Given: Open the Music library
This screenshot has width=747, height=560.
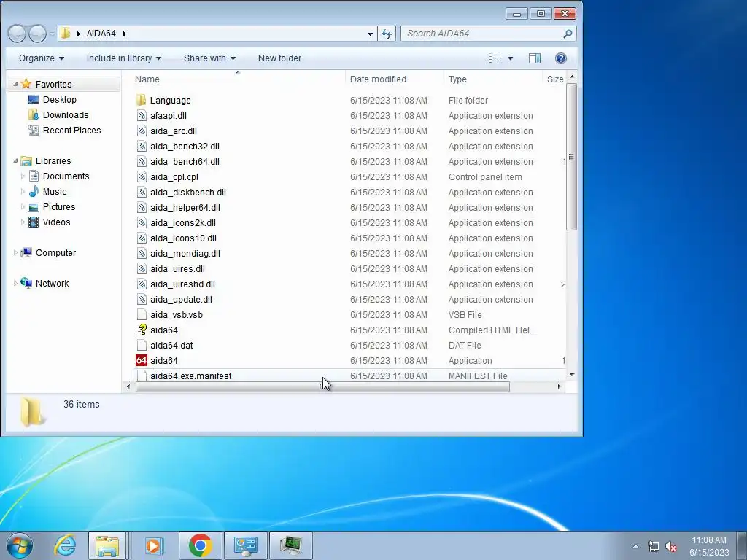Looking at the screenshot, I should click(x=47, y=192).
